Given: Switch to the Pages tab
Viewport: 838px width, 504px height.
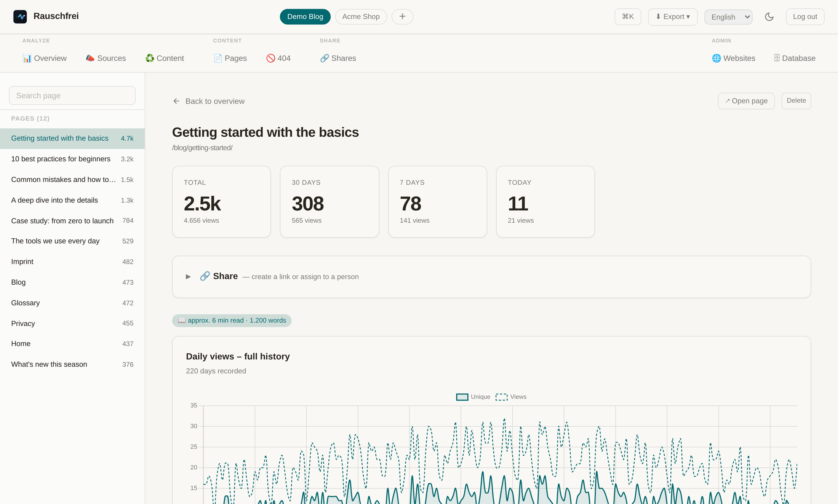Looking at the screenshot, I should click(x=230, y=58).
